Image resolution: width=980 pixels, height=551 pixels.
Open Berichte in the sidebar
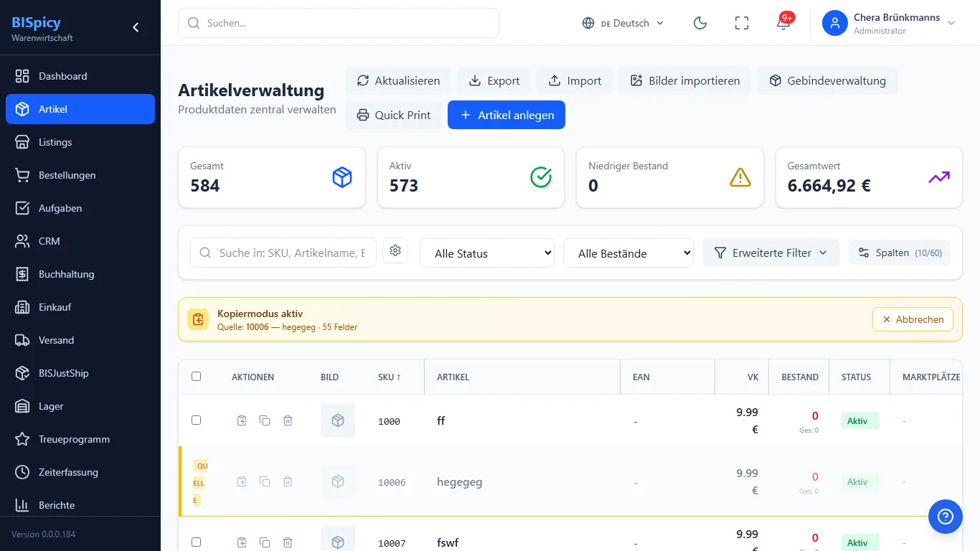point(80,505)
